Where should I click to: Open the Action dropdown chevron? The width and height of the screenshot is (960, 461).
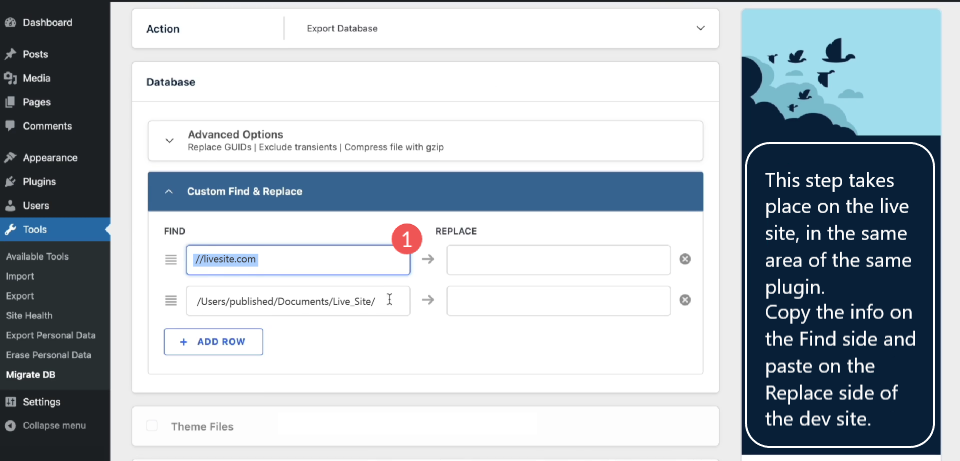point(700,28)
